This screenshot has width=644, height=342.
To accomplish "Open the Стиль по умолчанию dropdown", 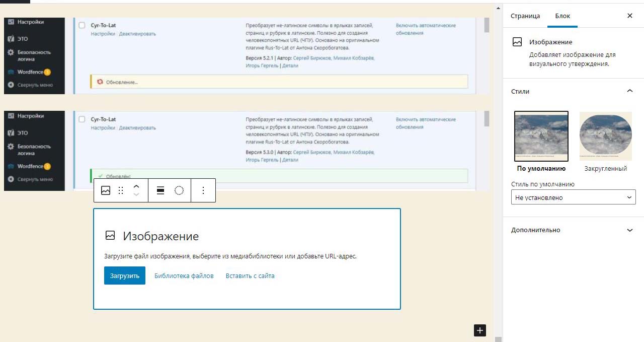I will (573, 197).
